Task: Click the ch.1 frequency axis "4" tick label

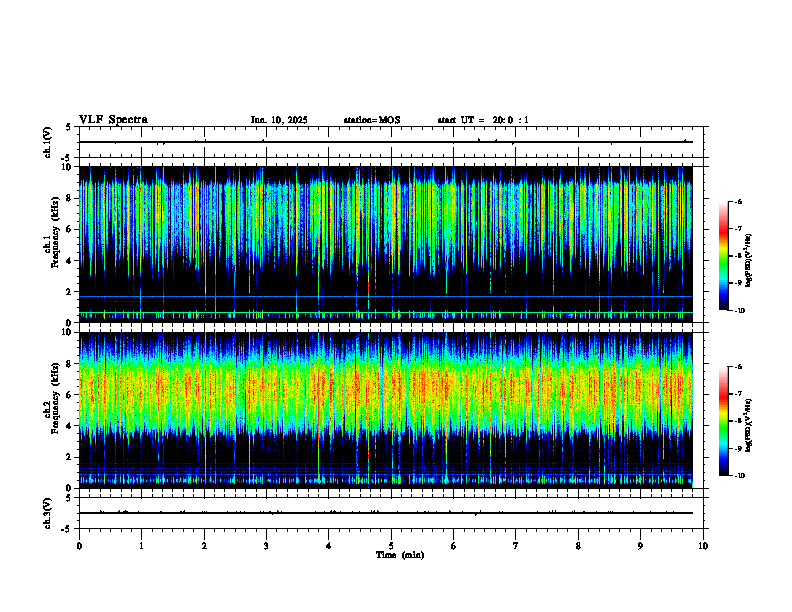Action: (x=70, y=261)
